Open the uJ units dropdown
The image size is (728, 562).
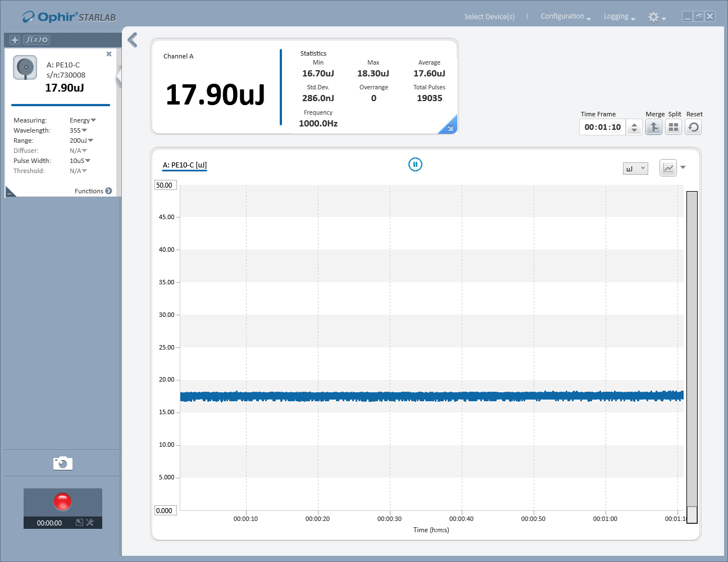pyautogui.click(x=635, y=169)
